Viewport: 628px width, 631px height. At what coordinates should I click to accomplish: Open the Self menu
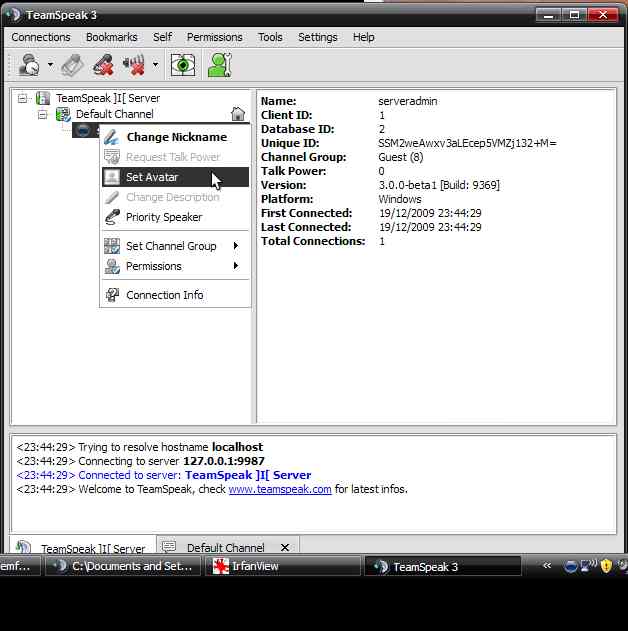click(x=162, y=37)
